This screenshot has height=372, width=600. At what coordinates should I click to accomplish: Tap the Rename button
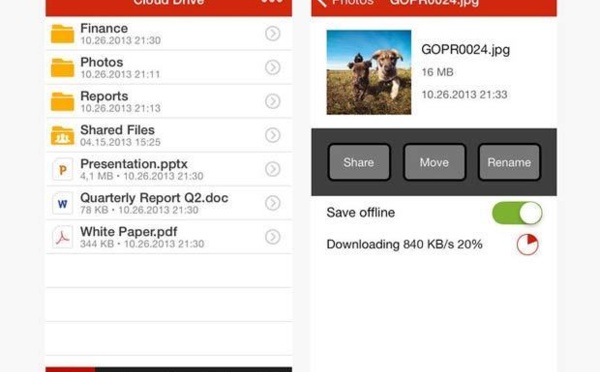coord(509,162)
